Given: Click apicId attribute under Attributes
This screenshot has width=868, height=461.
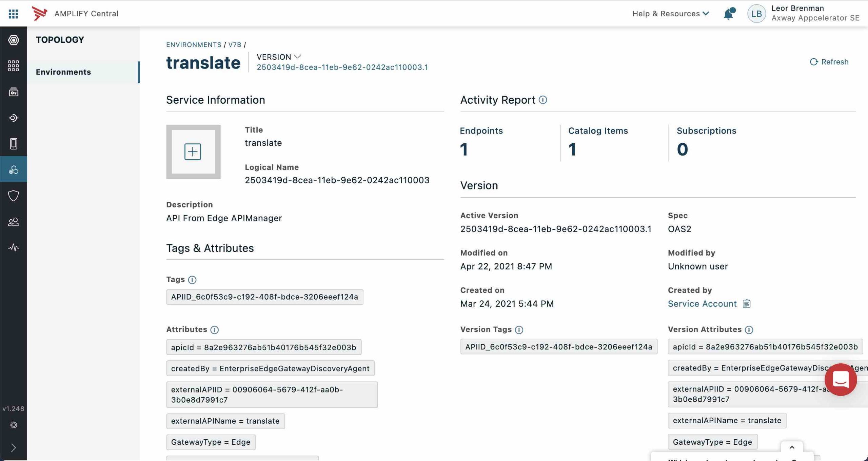Looking at the screenshot, I should coord(264,347).
